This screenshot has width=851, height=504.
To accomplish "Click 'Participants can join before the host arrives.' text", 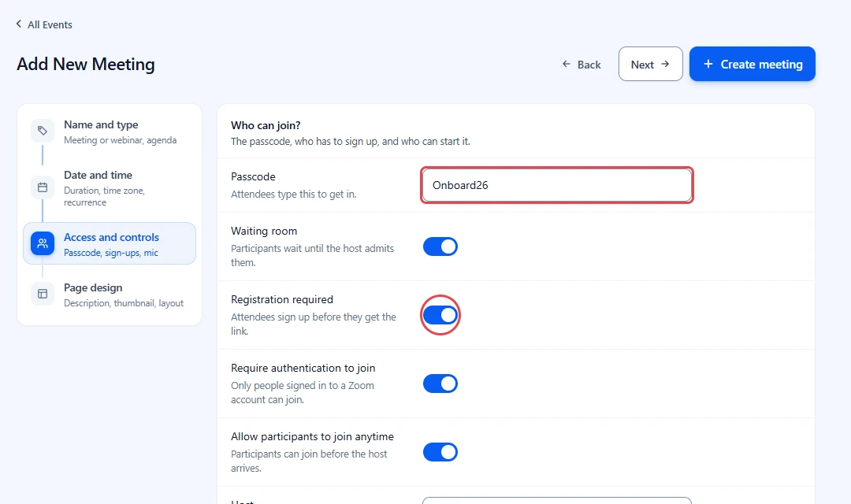I will [309, 461].
